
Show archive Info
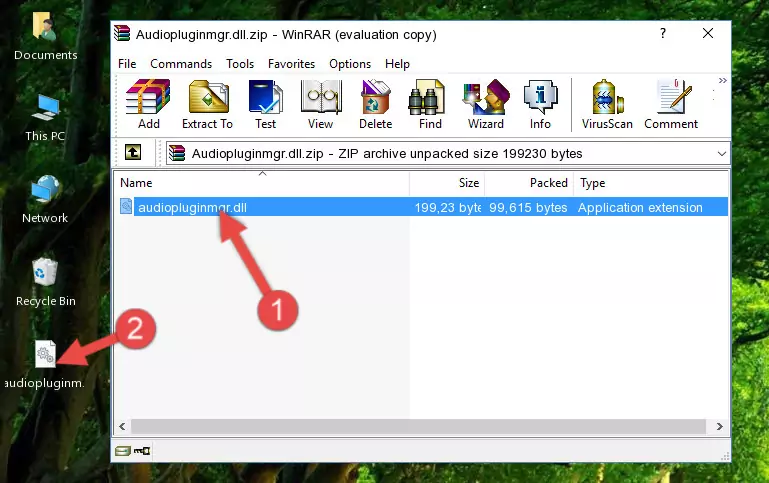point(540,104)
